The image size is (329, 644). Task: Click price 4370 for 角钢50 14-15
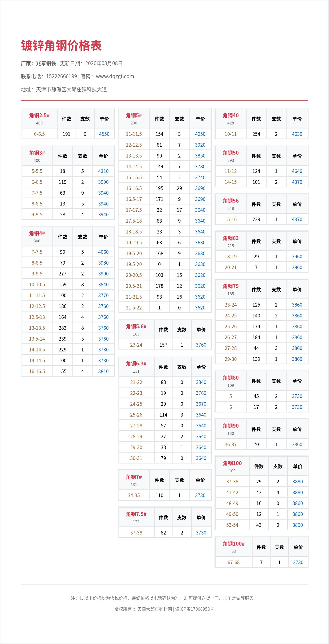(297, 182)
